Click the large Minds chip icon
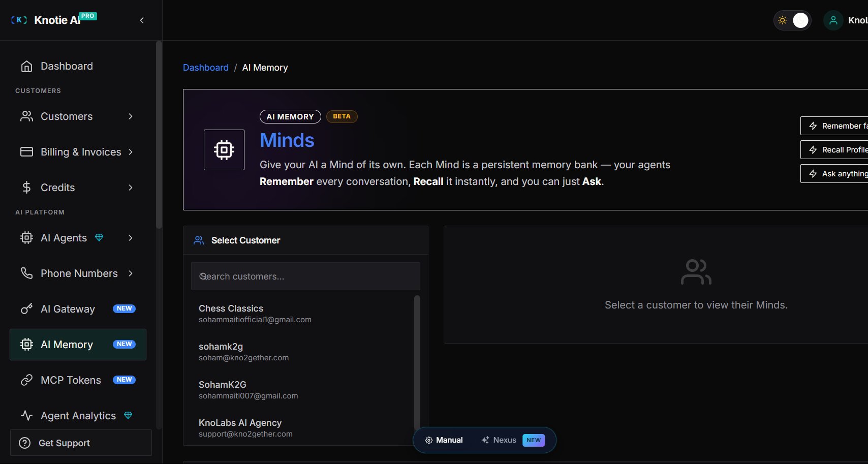Screen dimensions: 868x464 [224, 150]
